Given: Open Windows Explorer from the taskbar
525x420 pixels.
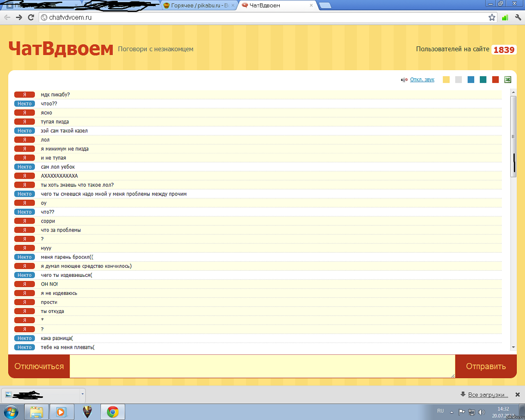Looking at the screenshot, I should click(37, 412).
